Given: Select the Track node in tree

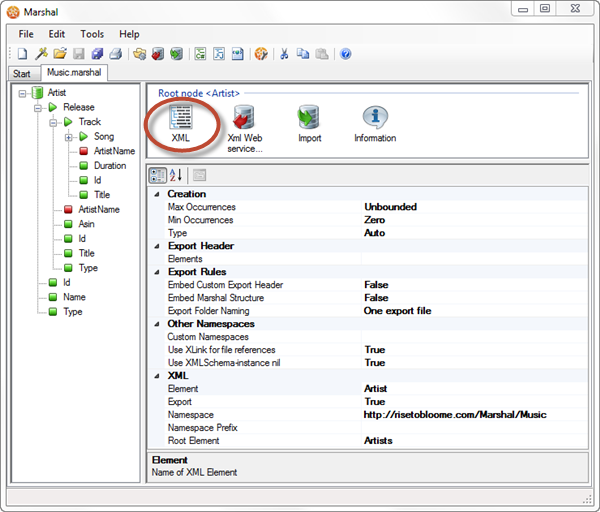Looking at the screenshot, I should click(x=90, y=122).
